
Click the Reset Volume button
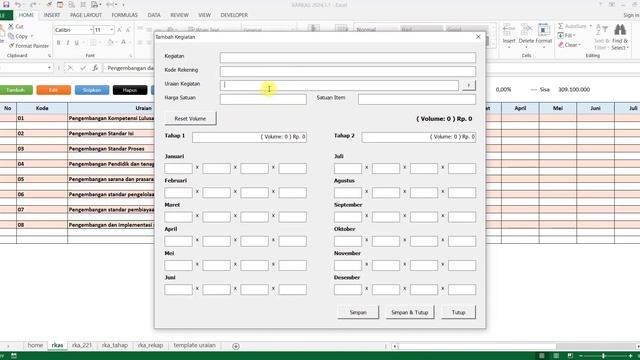190,118
